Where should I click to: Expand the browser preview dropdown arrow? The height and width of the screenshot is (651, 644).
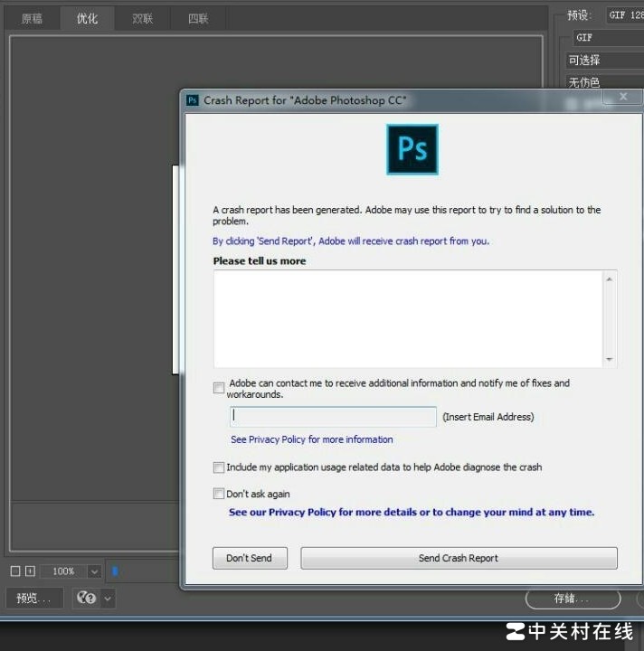click(x=108, y=598)
